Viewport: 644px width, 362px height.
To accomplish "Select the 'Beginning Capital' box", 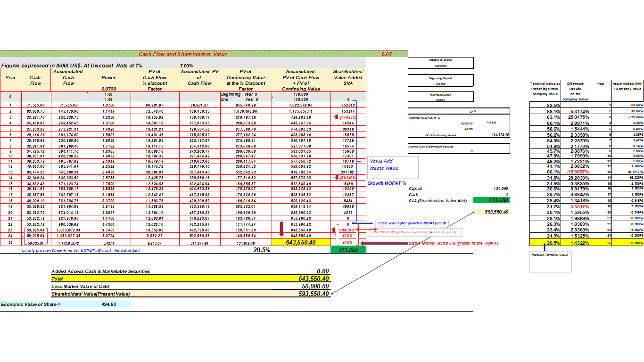I will click(441, 81).
